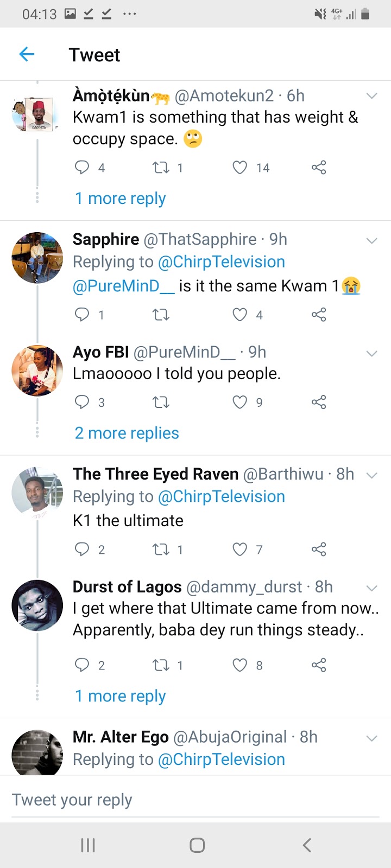Like Ayo FBI's 'Lmaooooo' tweet
Screen dimensions: 391x868
click(240, 402)
